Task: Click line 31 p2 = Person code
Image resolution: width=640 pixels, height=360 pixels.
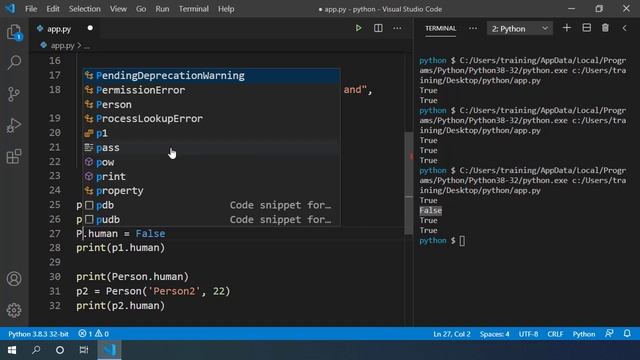Action: pyautogui.click(x=153, y=291)
